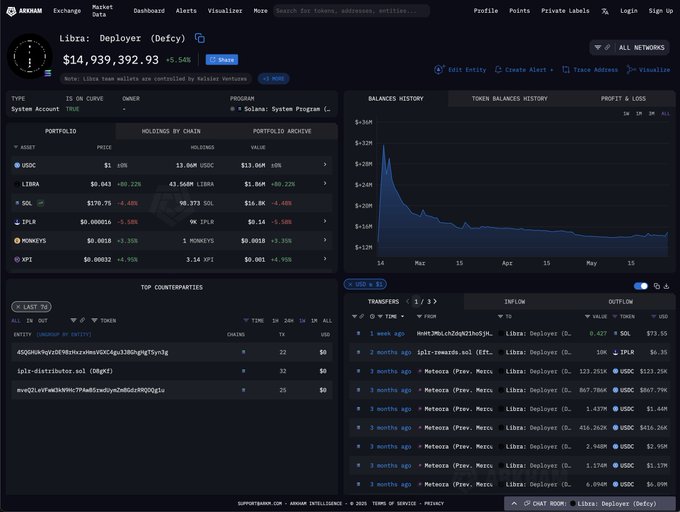The image size is (680, 512).
Task: Click the iplr-rewards.sol sender link
Action: point(454,352)
